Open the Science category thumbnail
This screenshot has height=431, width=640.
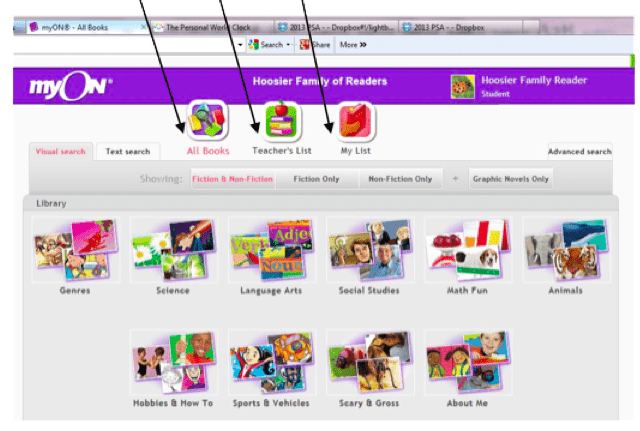(173, 249)
